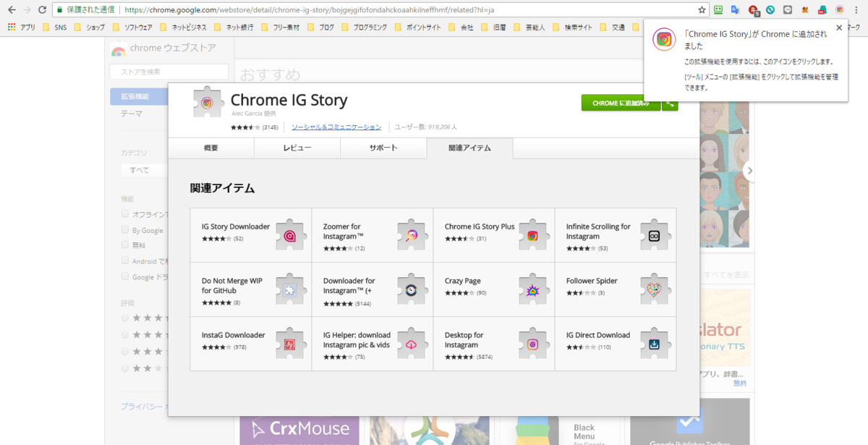Click the Chrome IG Story header icon
This screenshot has height=445, width=868.
click(208, 102)
